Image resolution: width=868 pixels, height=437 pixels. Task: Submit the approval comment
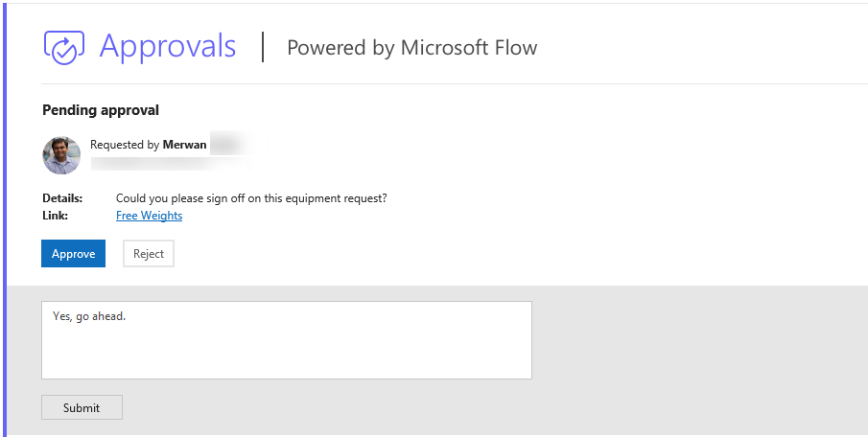tap(82, 407)
